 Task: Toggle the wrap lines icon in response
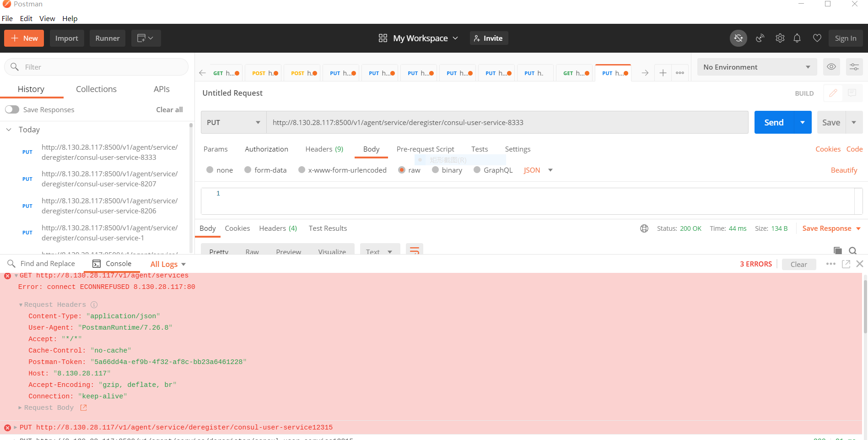pyautogui.click(x=415, y=250)
